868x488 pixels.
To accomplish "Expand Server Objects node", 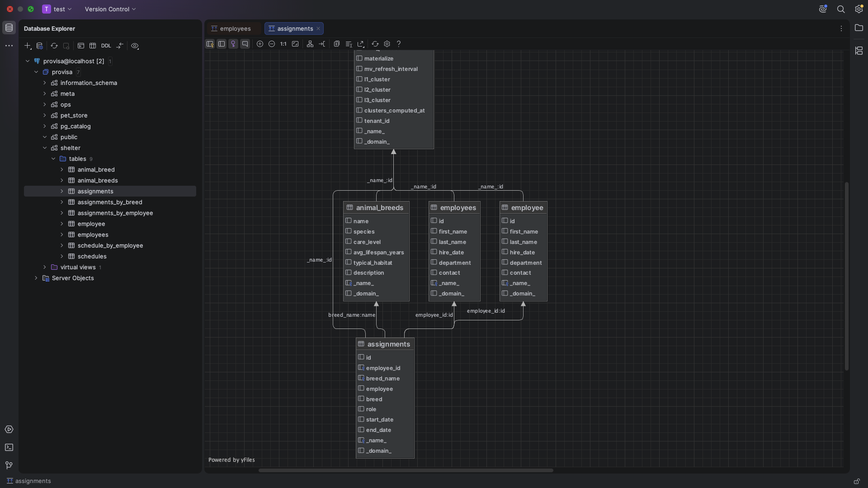I will point(36,278).
